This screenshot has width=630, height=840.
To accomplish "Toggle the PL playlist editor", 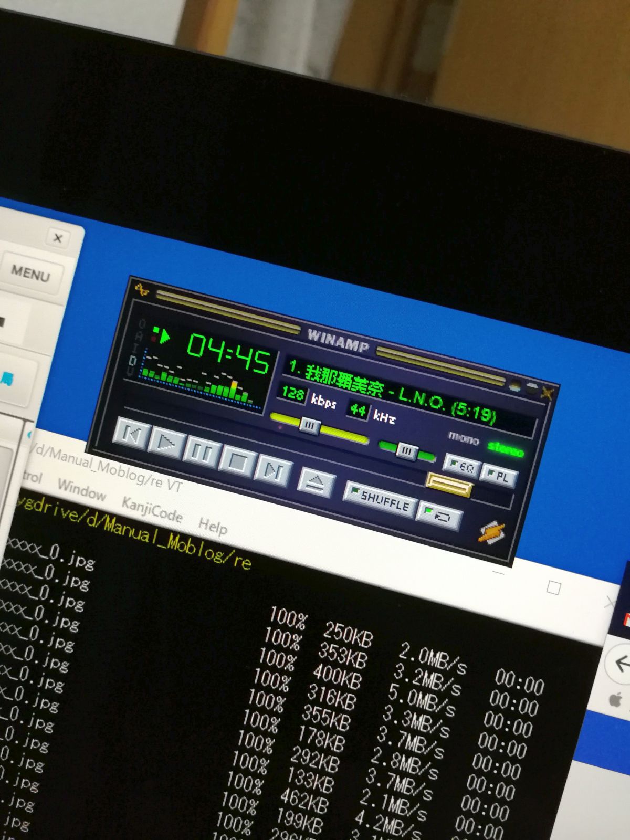I will (499, 476).
